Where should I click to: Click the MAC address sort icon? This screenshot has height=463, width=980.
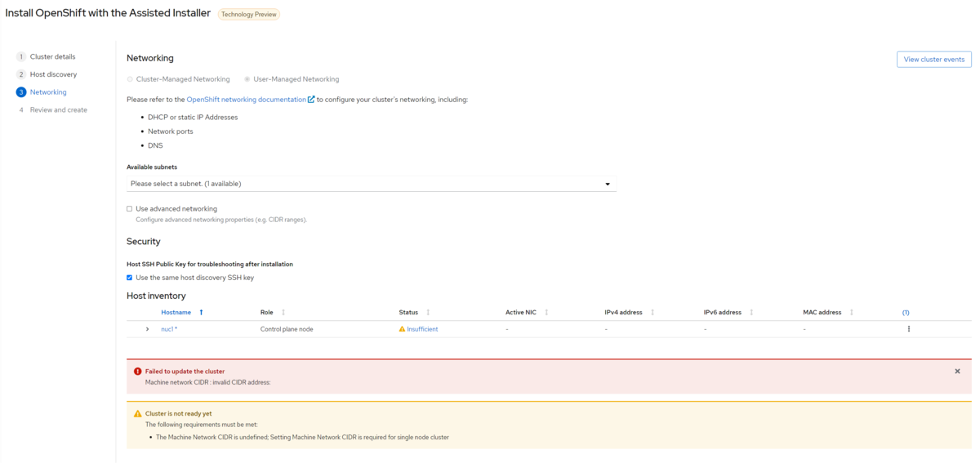[851, 312]
